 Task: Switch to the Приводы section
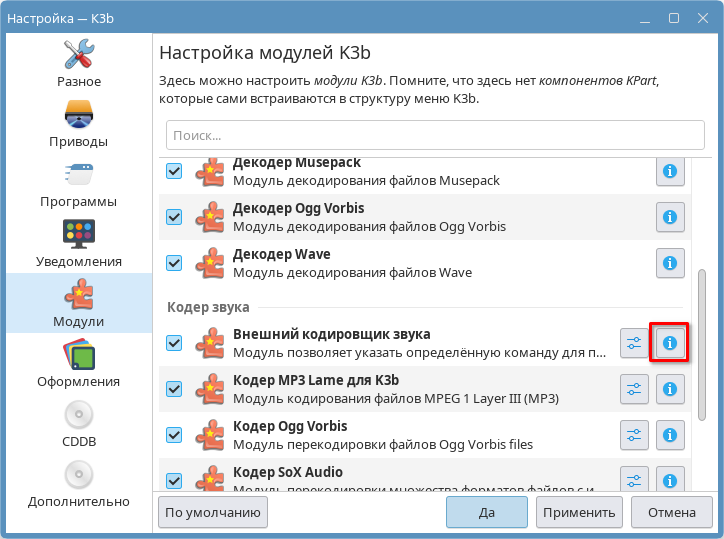(79, 123)
